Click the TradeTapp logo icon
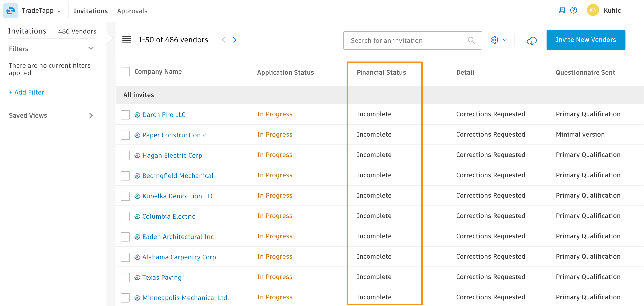The image size is (644, 306). 10,10
